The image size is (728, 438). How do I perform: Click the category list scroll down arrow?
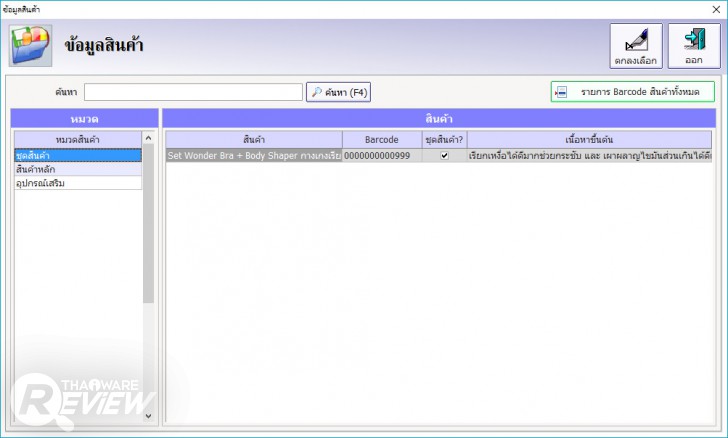click(x=148, y=416)
